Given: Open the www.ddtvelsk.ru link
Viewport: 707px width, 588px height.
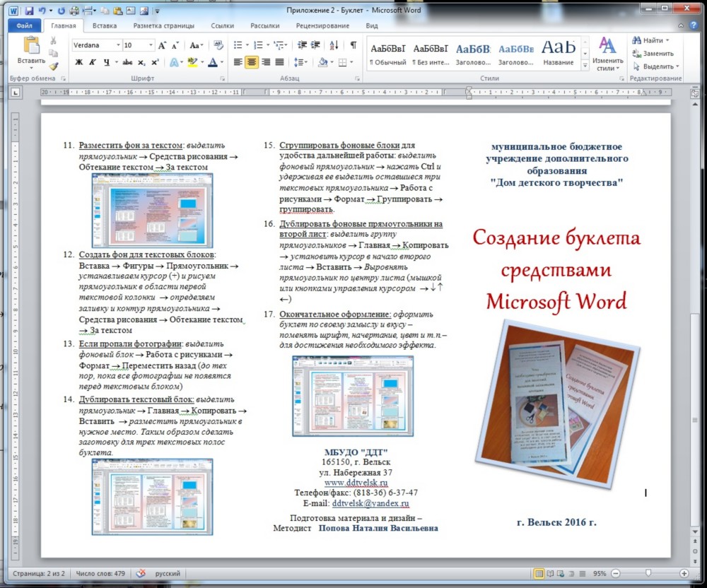Looking at the screenshot, I should point(356,483).
